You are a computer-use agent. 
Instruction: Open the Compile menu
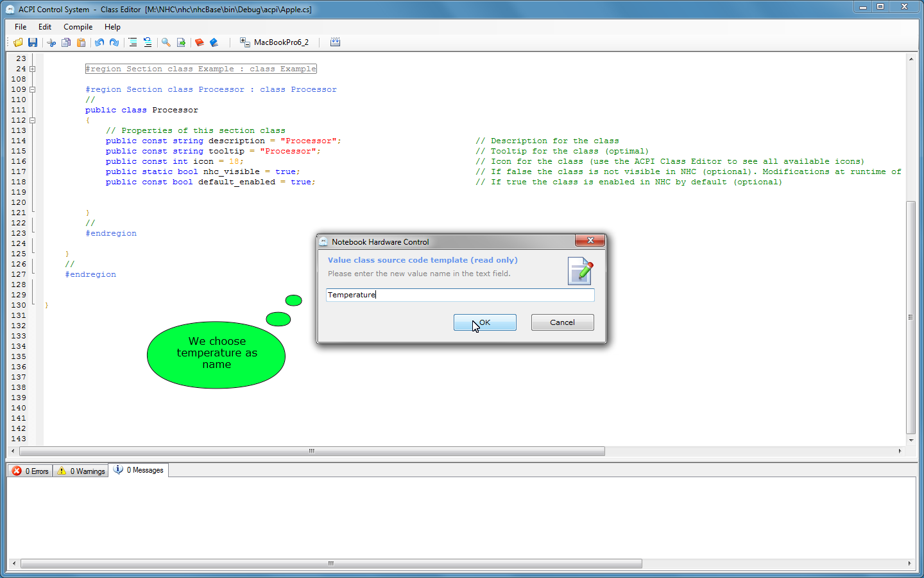click(78, 27)
